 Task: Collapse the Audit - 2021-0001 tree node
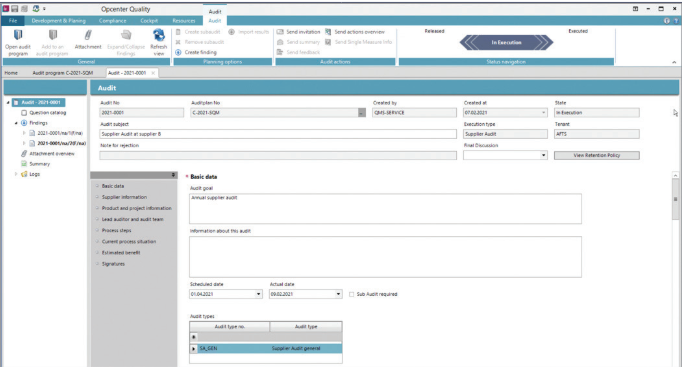8,103
